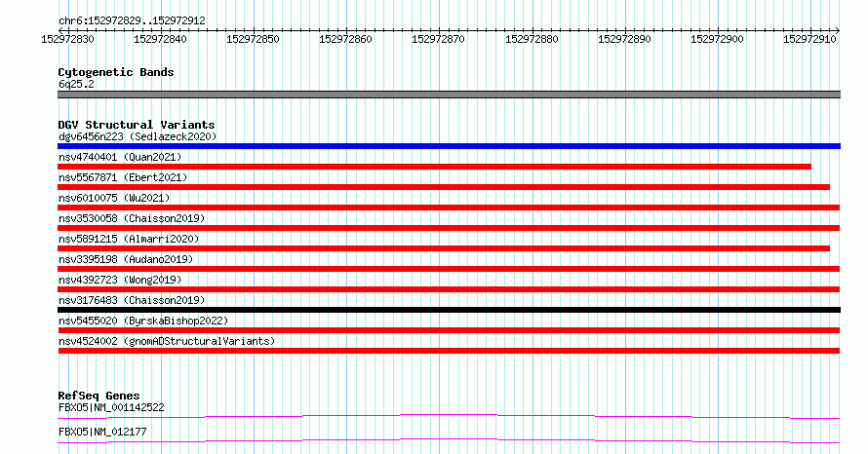Image resolution: width=868 pixels, height=454 pixels.
Task: Click ruler position 152972900
Action: tap(717, 39)
